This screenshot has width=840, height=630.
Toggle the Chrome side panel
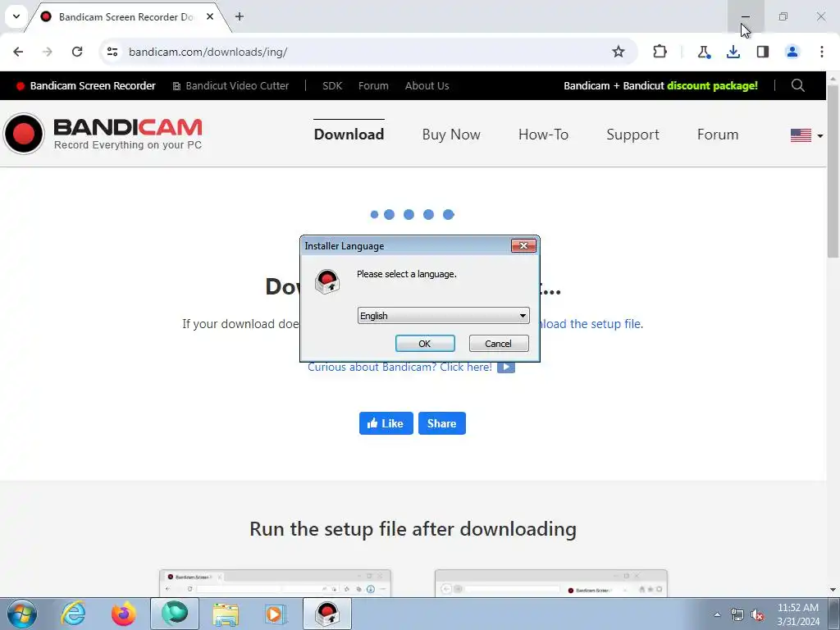point(762,52)
